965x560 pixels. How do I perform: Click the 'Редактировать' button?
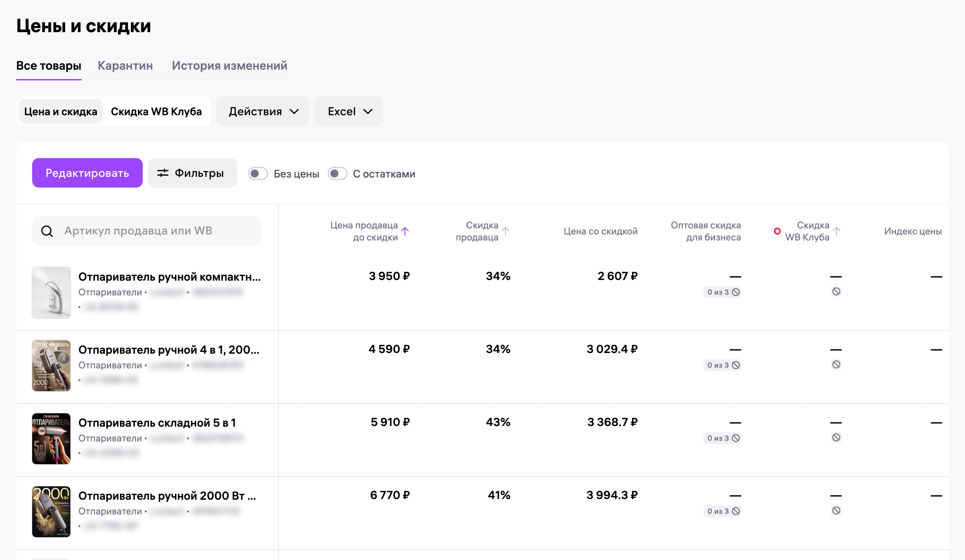(x=87, y=173)
